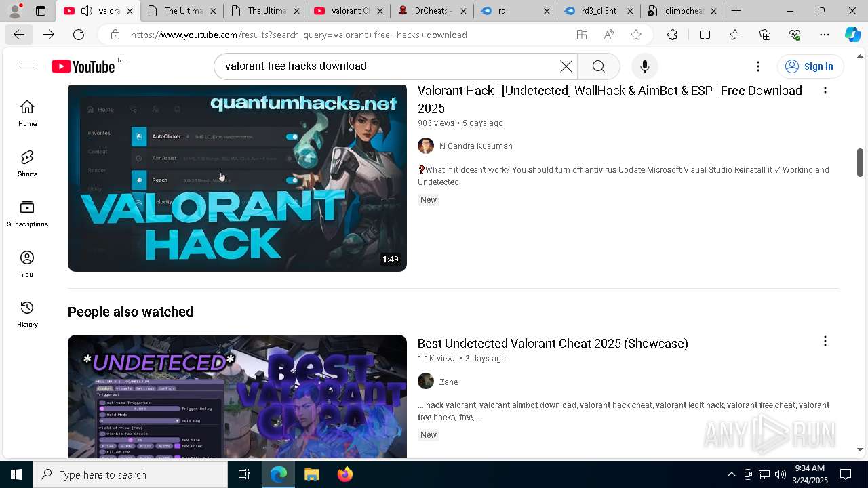
Task: Click the 903 views text
Action: pyautogui.click(x=436, y=123)
